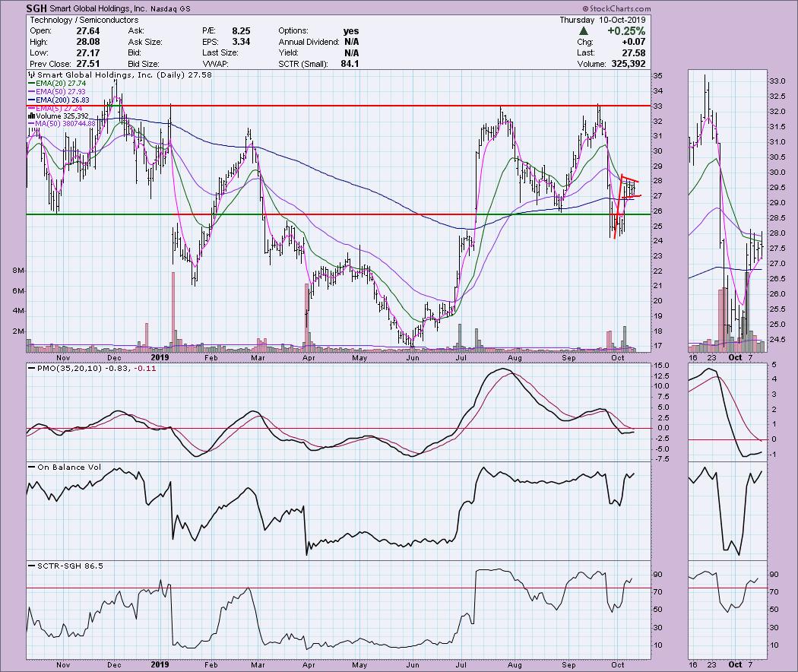This screenshot has width=798, height=672.
Task: Click the 2M volume axis label
Action: 17,331
